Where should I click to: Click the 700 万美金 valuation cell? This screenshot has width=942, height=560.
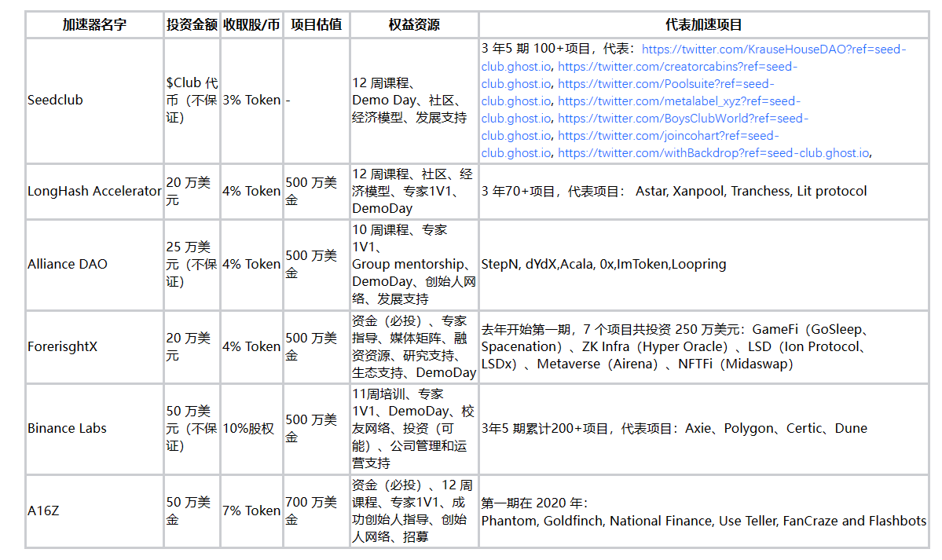click(x=316, y=511)
